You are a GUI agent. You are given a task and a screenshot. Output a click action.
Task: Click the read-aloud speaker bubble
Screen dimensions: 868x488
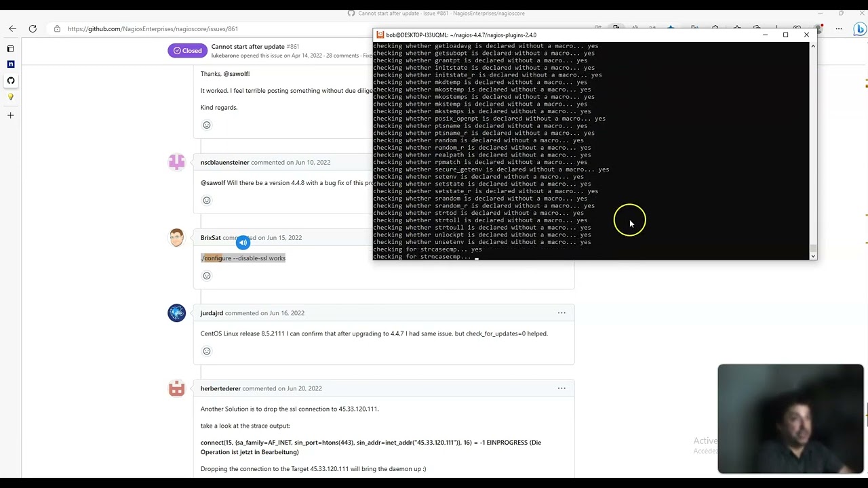(x=243, y=243)
